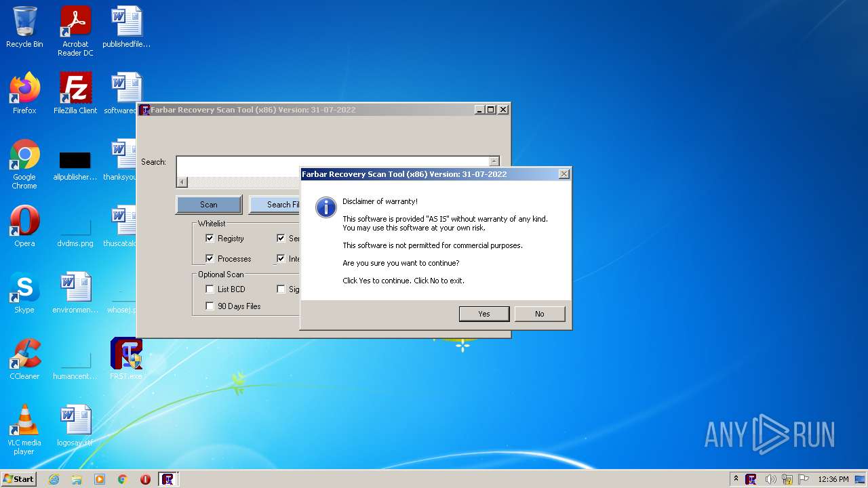Open the volume control in the tray

[x=770, y=479]
